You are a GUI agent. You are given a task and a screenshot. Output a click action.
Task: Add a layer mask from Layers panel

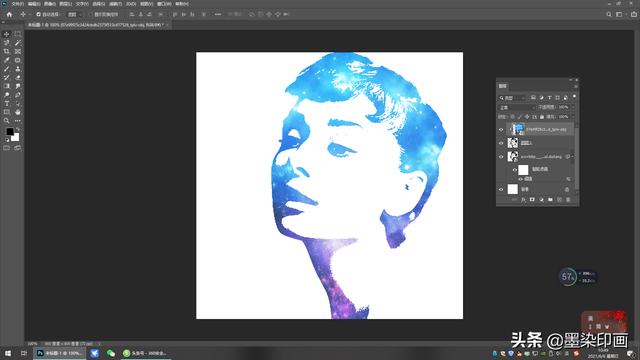[x=532, y=200]
